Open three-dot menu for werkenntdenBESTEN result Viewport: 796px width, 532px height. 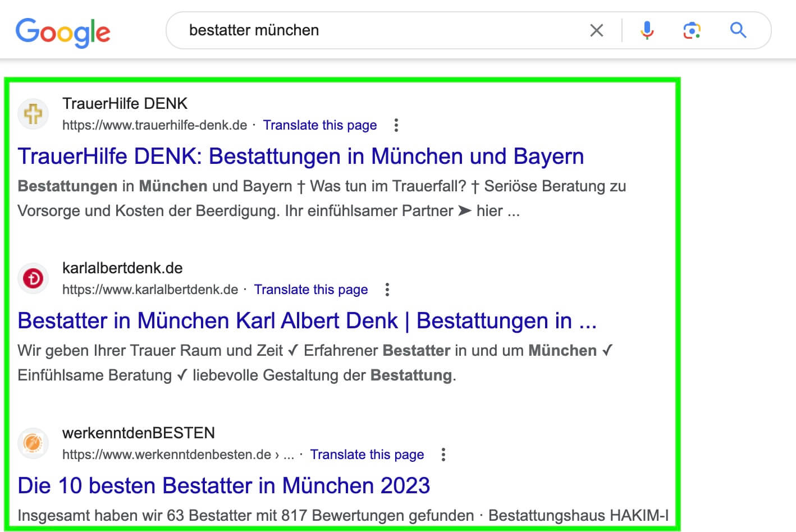click(x=443, y=455)
